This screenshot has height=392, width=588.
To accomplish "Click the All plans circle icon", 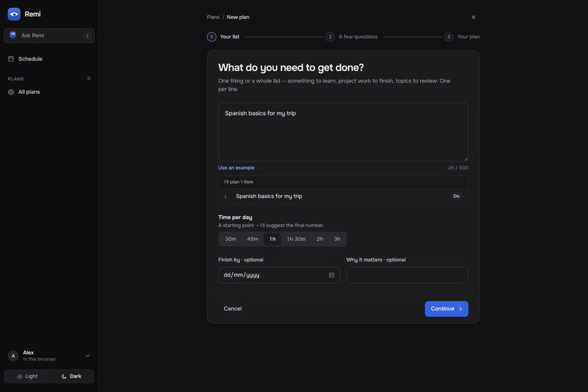I will coord(11,92).
